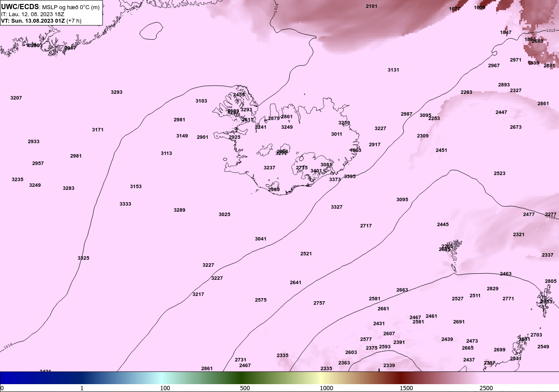The image size is (559, 392).
Task: Click the color scale label 1000
Action: click(x=326, y=388)
